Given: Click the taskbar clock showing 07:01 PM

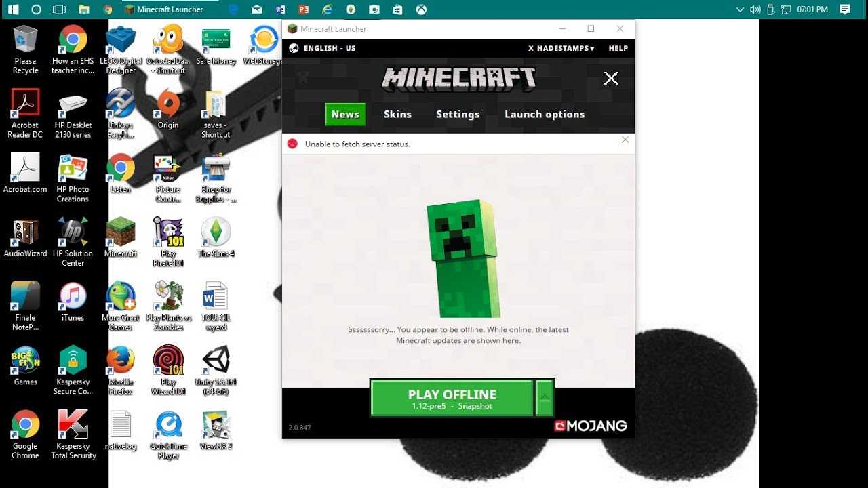Looking at the screenshot, I should point(812,9).
